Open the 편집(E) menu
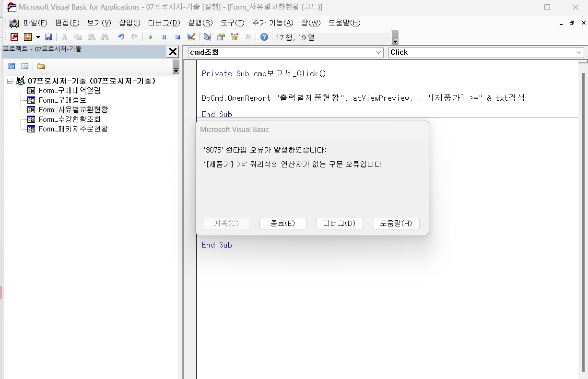 tap(67, 23)
